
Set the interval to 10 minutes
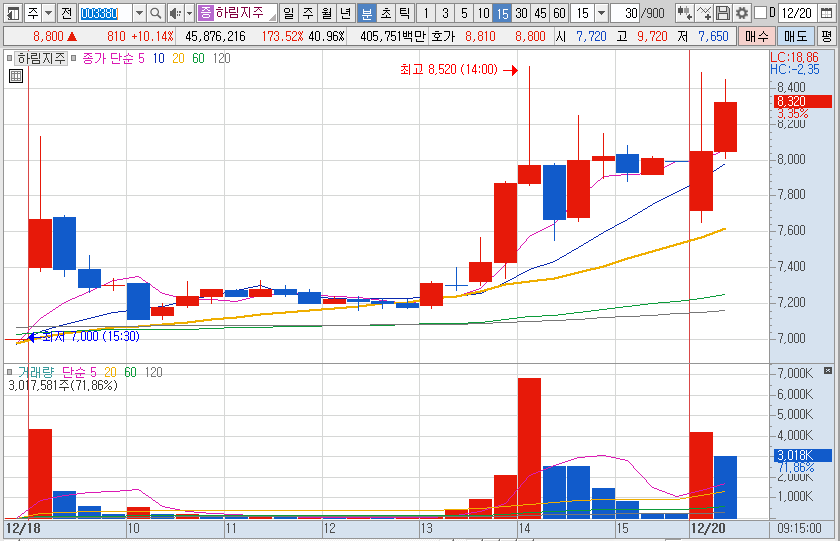(x=483, y=13)
